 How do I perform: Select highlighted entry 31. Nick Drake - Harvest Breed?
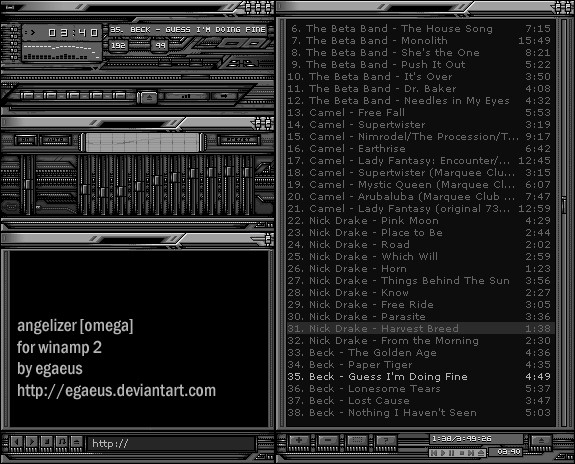click(x=420, y=329)
